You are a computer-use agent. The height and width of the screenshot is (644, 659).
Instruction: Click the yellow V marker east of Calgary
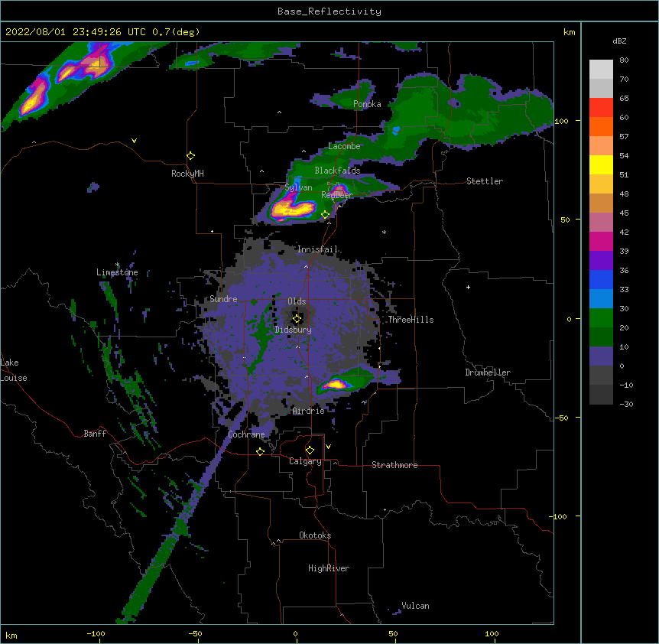[328, 447]
